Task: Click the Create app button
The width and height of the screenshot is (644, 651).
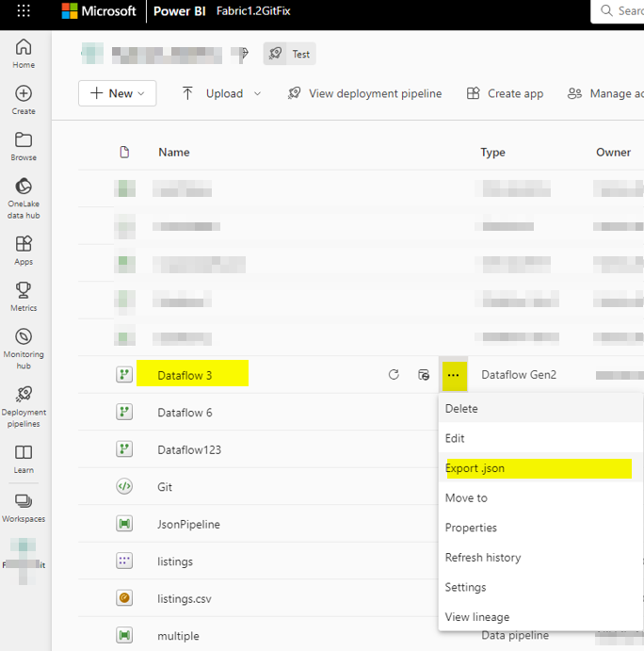Action: (505, 94)
